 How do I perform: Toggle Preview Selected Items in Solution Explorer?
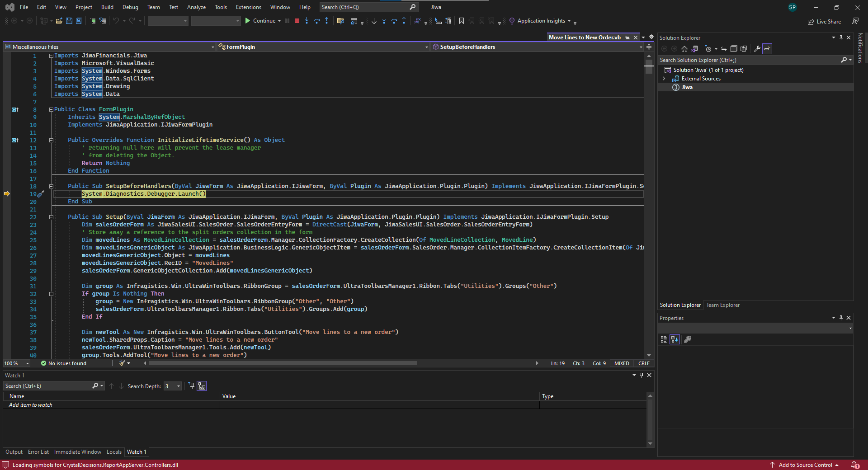[767, 49]
